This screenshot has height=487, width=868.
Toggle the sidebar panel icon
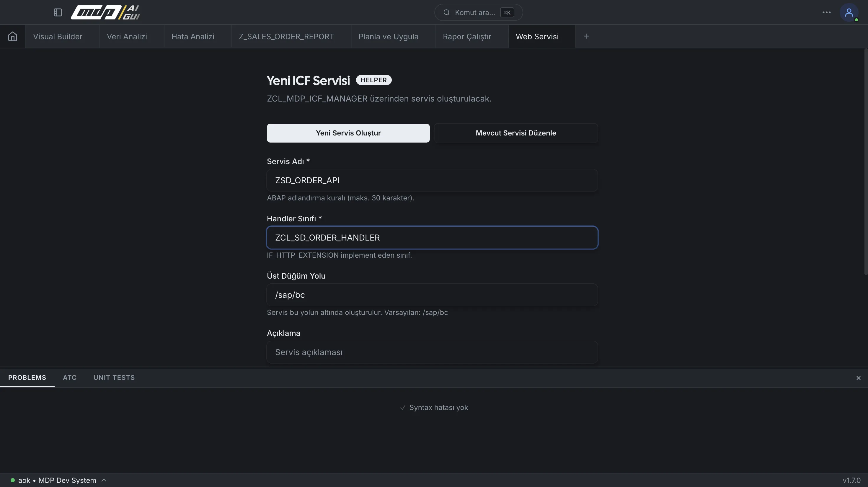pyautogui.click(x=58, y=12)
